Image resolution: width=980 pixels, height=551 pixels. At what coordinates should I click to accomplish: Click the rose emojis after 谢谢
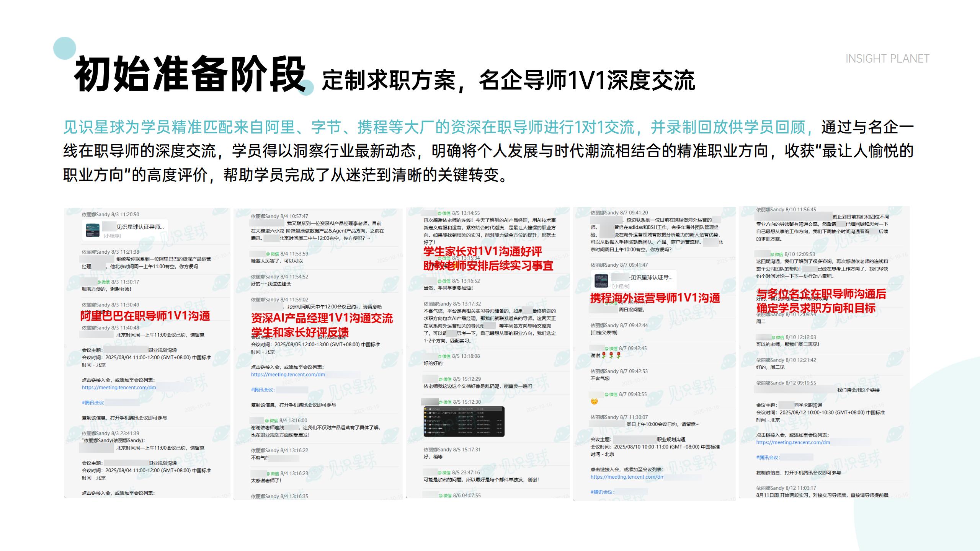[611, 355]
